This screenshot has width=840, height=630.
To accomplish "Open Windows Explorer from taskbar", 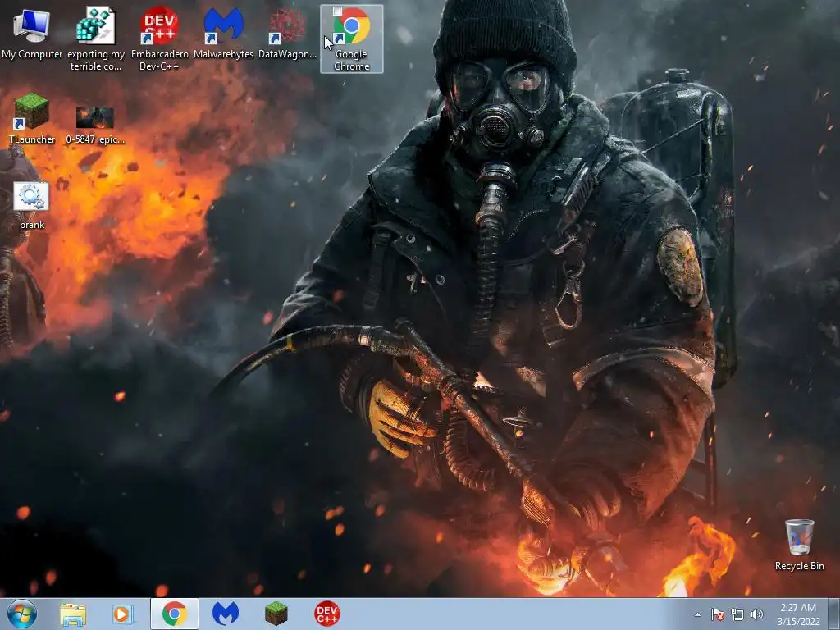I will pos(73,614).
